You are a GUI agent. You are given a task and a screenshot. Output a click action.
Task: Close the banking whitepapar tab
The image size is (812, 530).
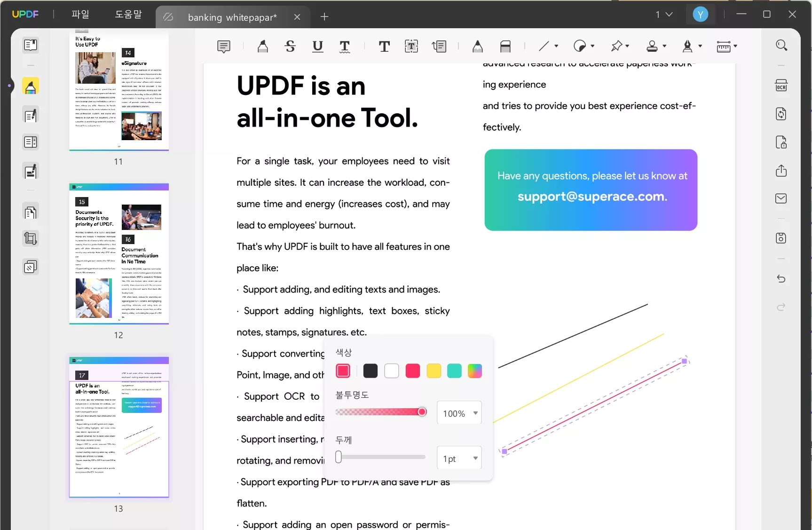coord(297,17)
